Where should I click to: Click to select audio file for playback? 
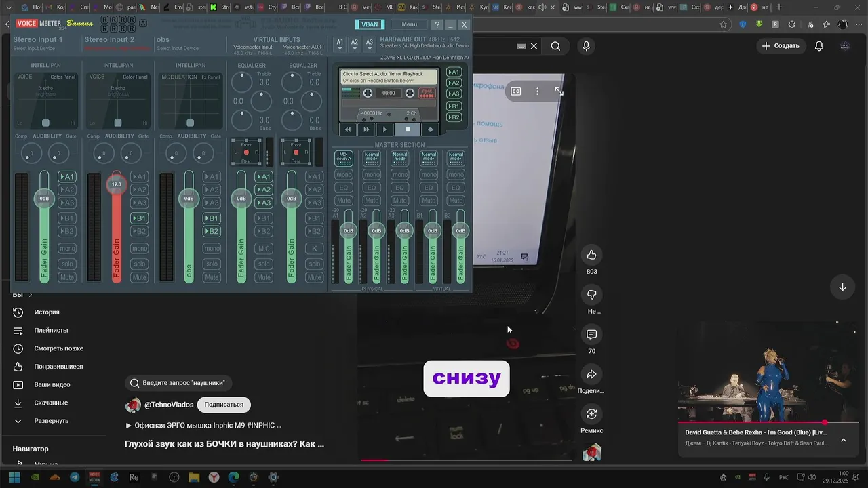coord(389,77)
